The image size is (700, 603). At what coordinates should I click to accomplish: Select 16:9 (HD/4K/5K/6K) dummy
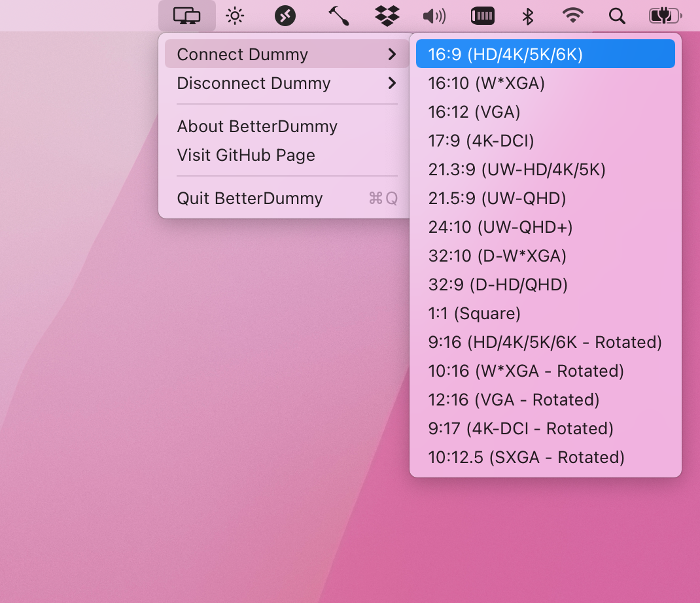pos(545,54)
